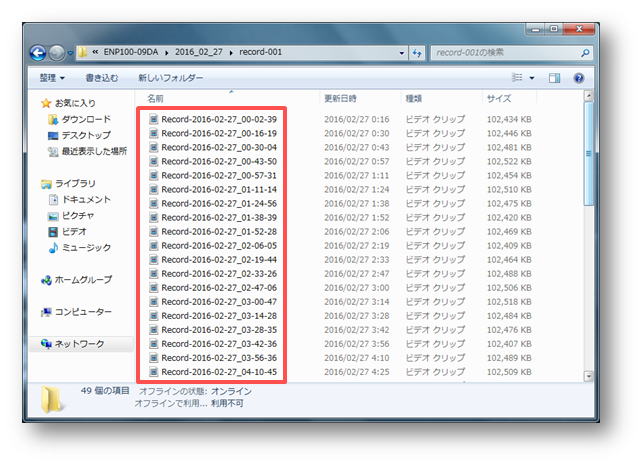The height and width of the screenshot is (465, 642).
Task: Select file name Record-2016-02-27_03-42-36
Action: point(219,344)
